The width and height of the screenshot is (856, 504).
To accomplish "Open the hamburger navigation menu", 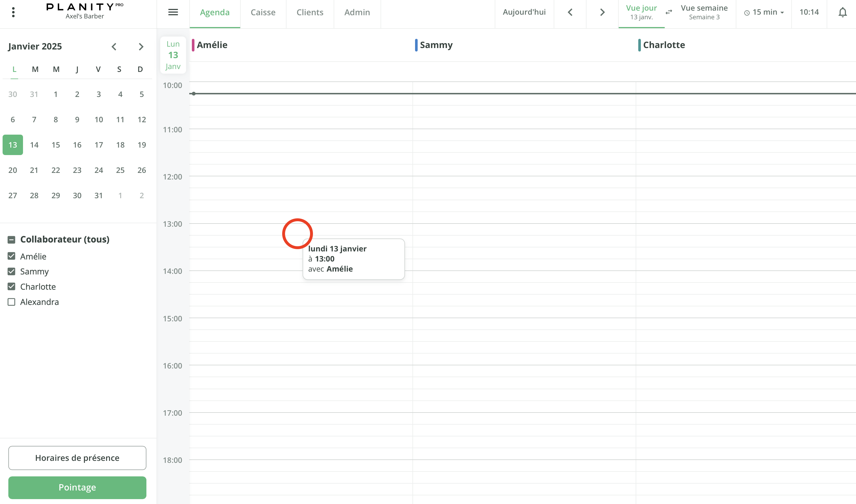I will pyautogui.click(x=173, y=12).
